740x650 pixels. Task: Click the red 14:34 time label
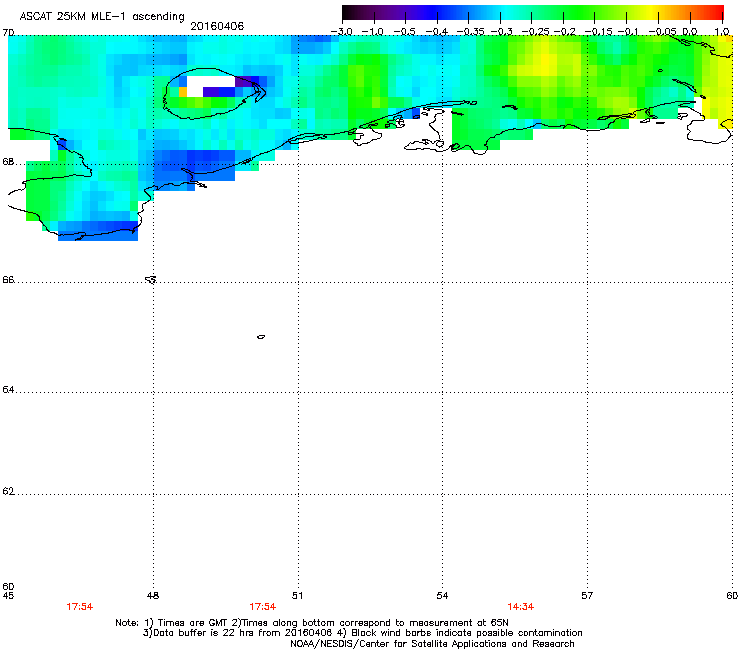coord(521,607)
